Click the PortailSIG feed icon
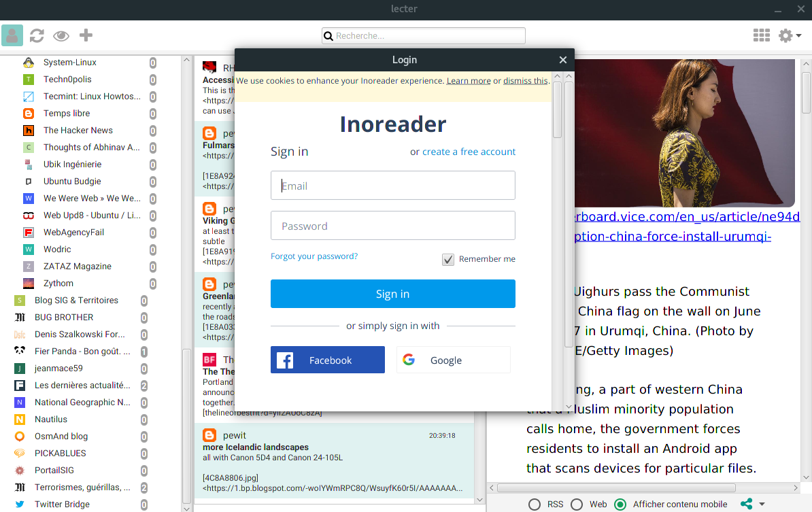Image resolution: width=812 pixels, height=512 pixels. [20, 471]
